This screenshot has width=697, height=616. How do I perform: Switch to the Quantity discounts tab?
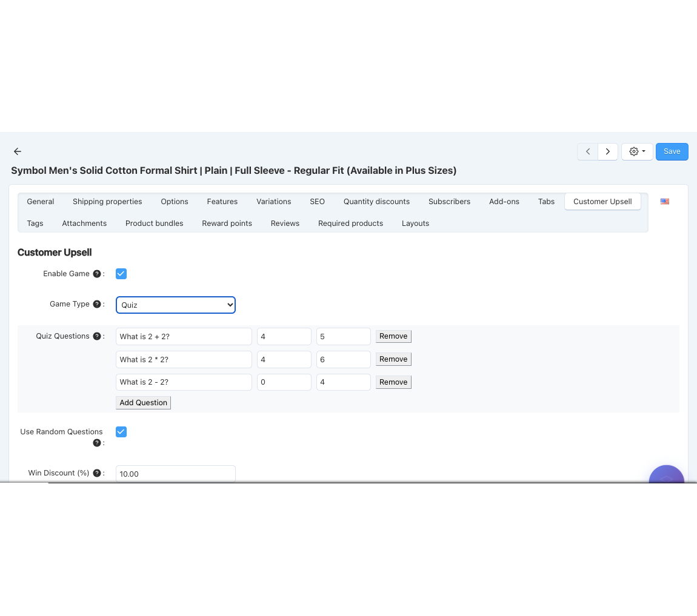376,202
